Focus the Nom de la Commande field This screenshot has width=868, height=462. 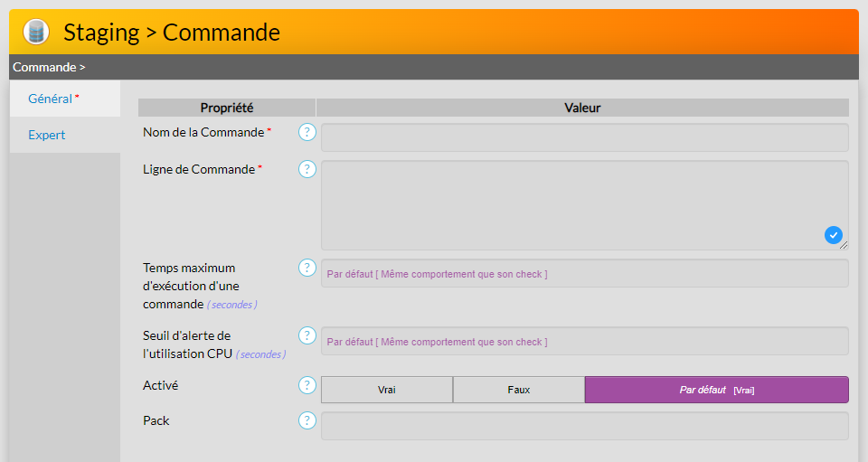tap(584, 137)
